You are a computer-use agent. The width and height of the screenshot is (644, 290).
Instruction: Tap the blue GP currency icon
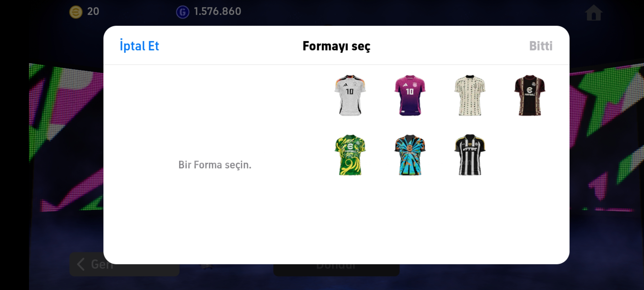pyautogui.click(x=183, y=12)
